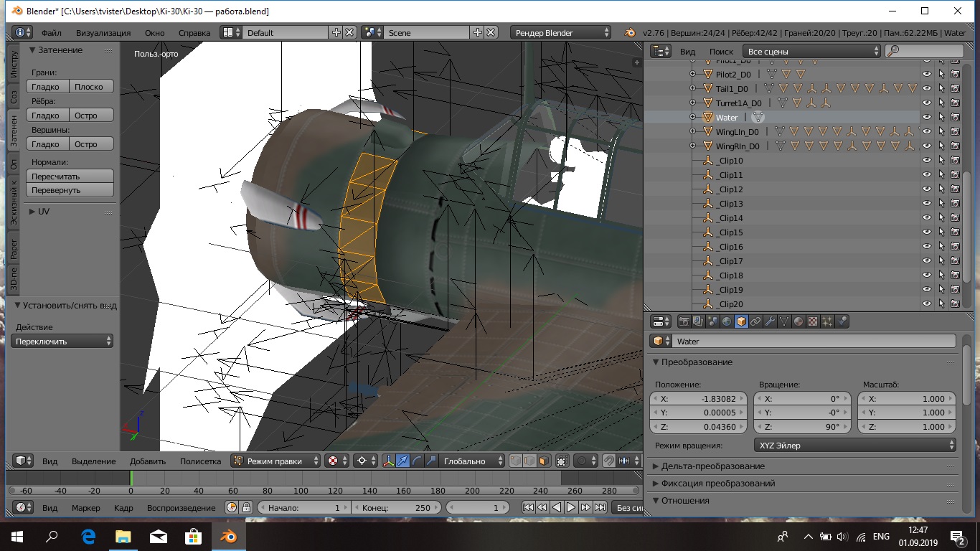Click the Object constraints chain-link tab
980x551 pixels.
click(x=755, y=321)
